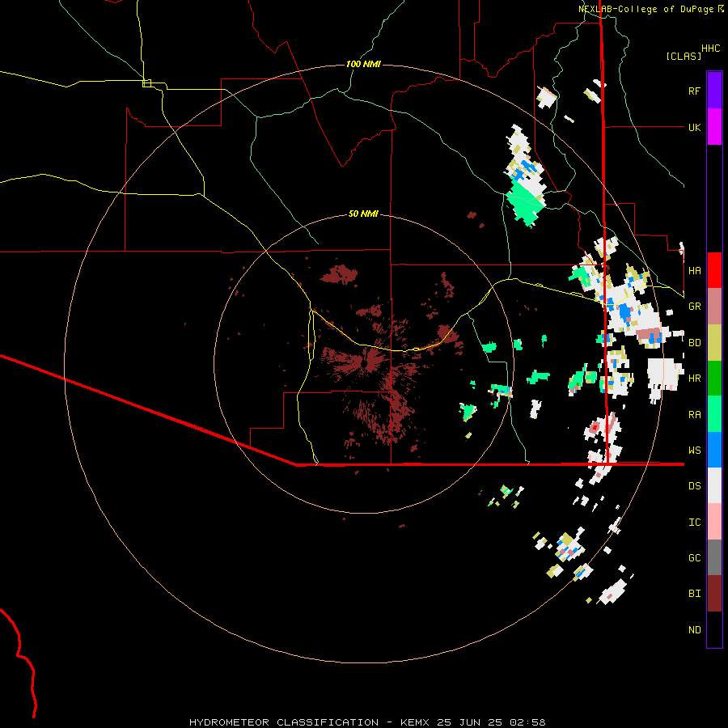The height and width of the screenshot is (728, 728).
Task: Click the HR legend label
Action: (694, 379)
